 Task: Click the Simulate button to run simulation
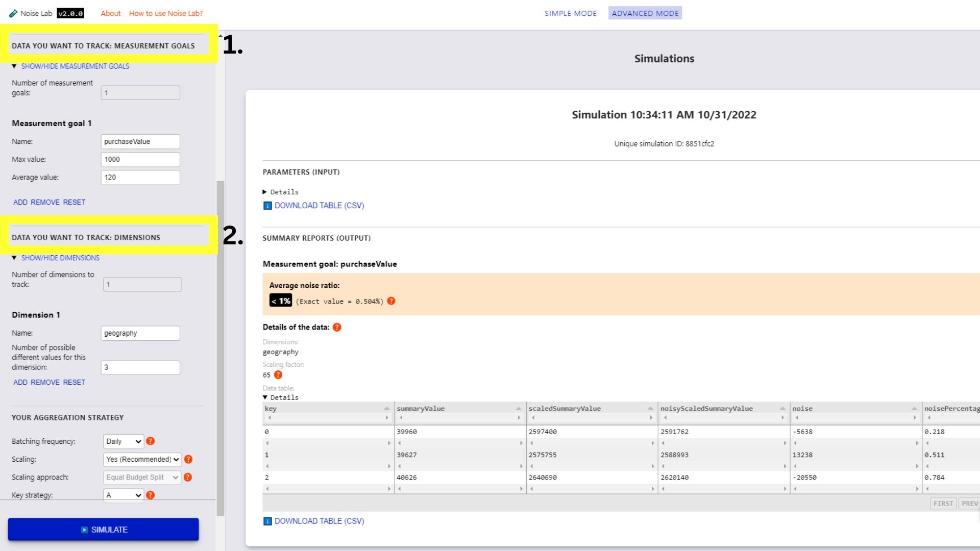(104, 530)
